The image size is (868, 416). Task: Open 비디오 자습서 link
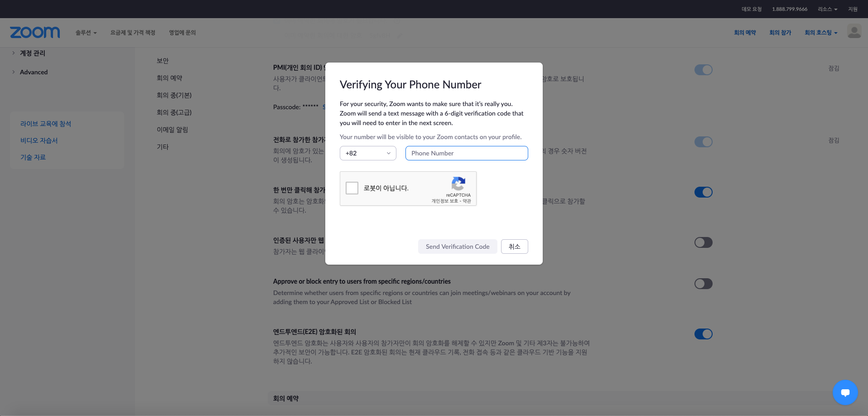coord(39,140)
